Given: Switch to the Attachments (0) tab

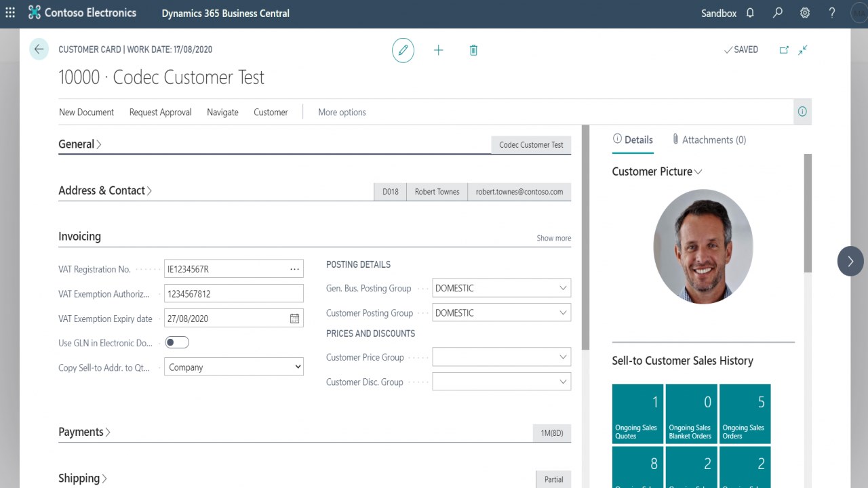Looking at the screenshot, I should (x=709, y=140).
